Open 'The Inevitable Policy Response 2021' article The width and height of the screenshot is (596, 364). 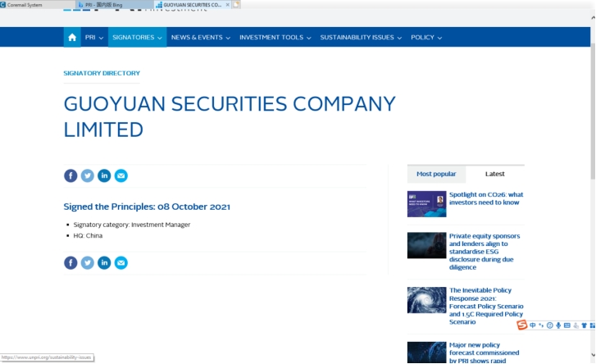486,306
